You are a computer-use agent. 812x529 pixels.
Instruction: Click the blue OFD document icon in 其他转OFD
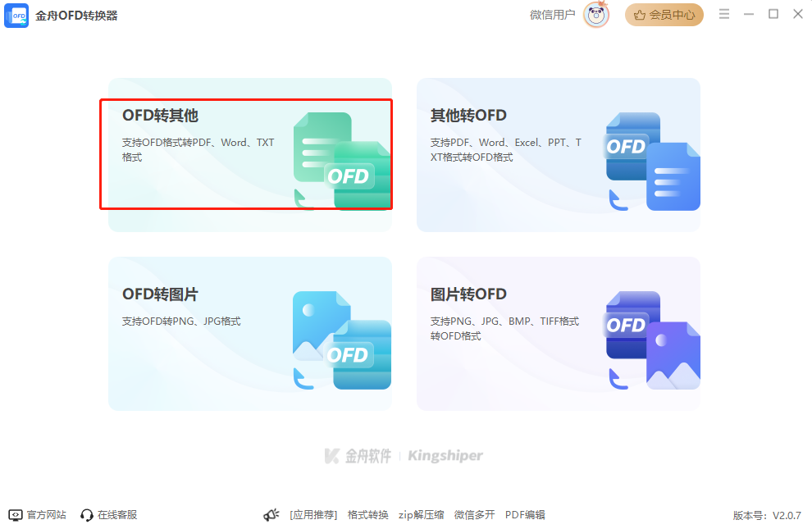[653, 161]
